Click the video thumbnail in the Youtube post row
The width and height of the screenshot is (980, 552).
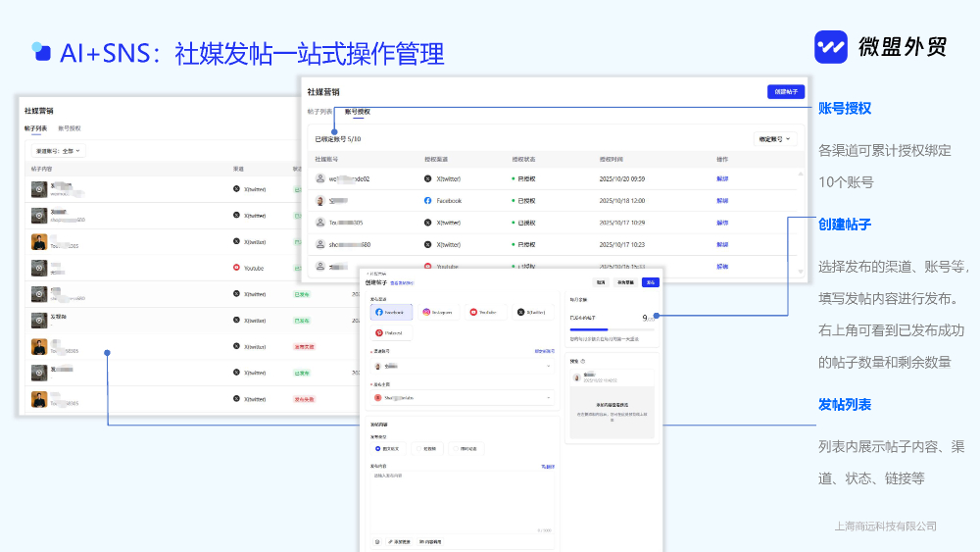[39, 268]
